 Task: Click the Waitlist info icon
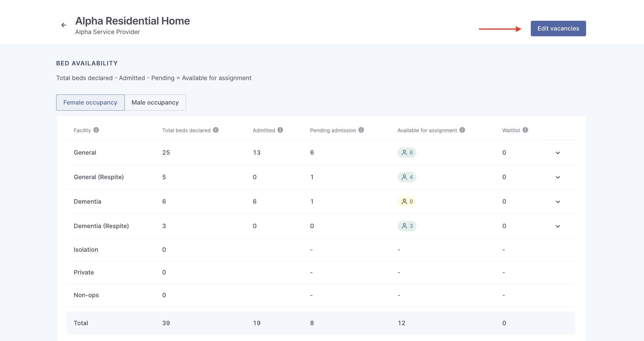point(525,130)
